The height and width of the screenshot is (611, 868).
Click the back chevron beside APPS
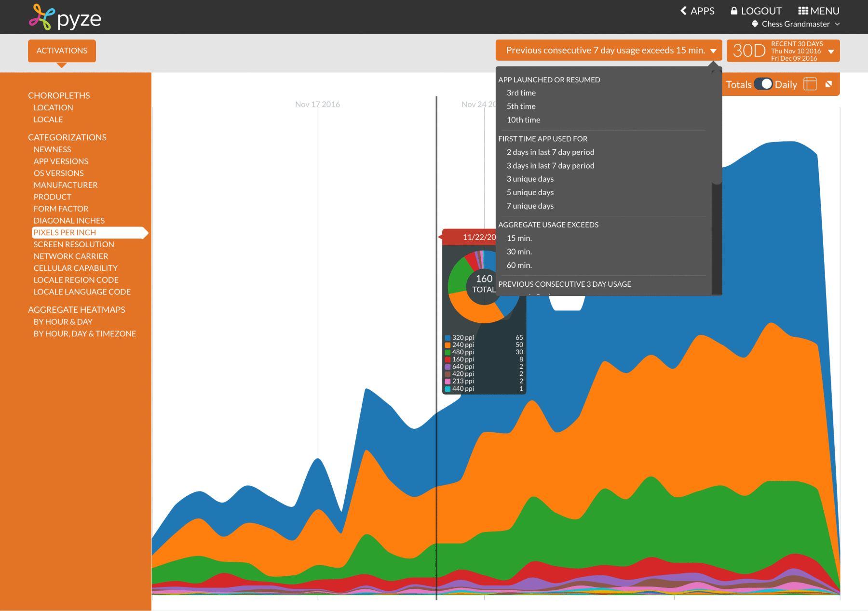tap(683, 11)
